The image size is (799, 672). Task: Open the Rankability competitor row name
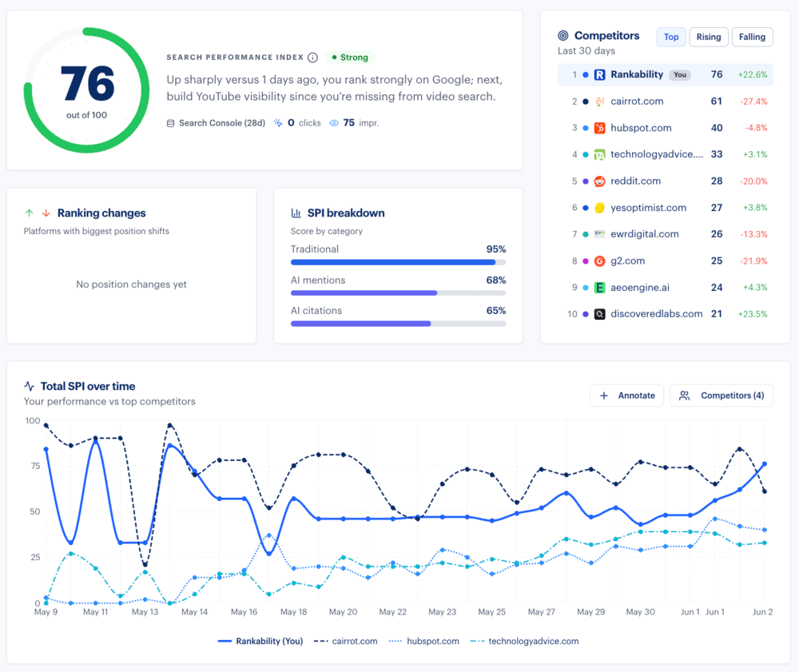point(637,75)
